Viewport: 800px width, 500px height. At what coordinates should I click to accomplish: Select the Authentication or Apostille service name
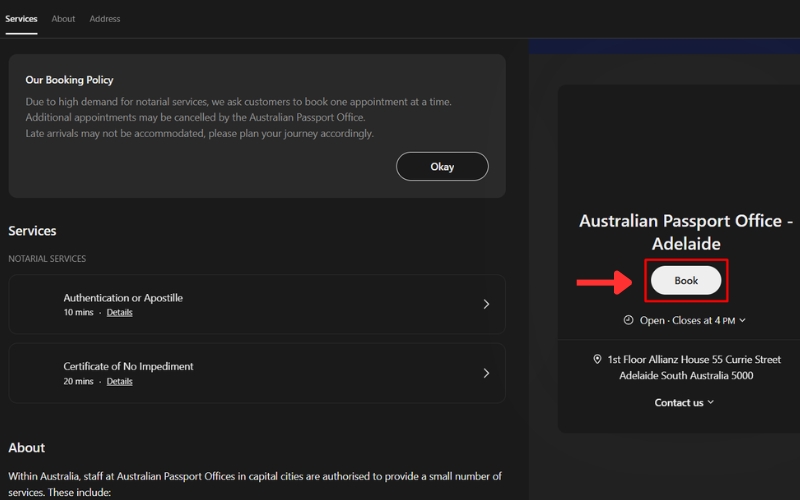tap(123, 298)
